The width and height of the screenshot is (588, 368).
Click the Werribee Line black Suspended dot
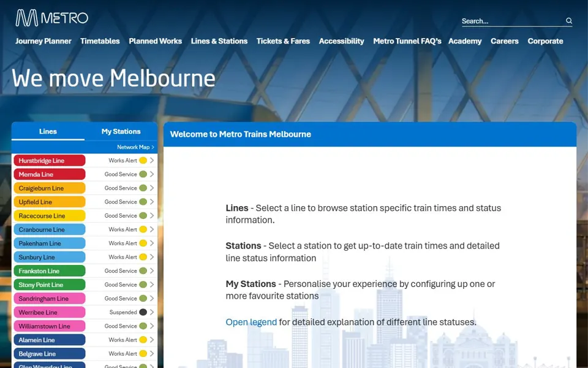[x=143, y=312]
